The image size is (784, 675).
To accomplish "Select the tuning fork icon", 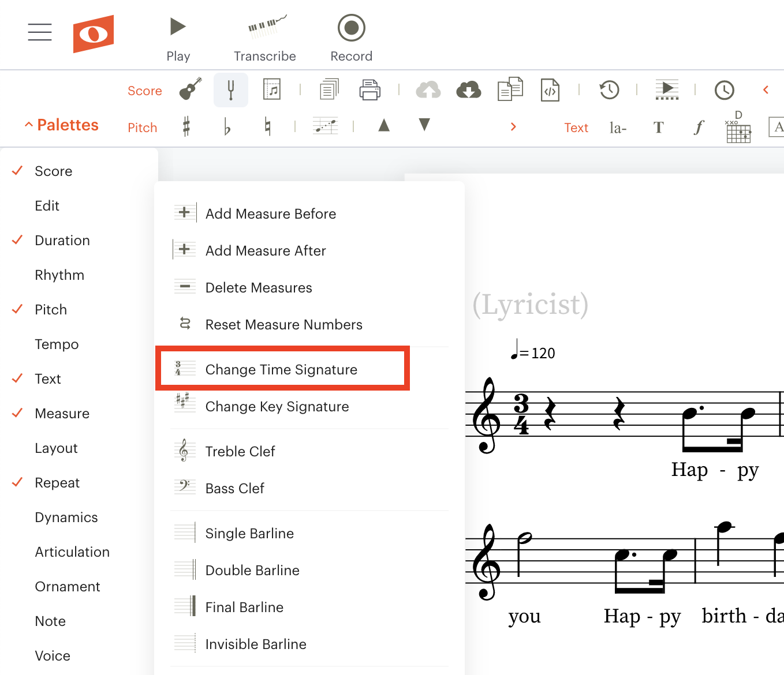I will click(x=231, y=90).
